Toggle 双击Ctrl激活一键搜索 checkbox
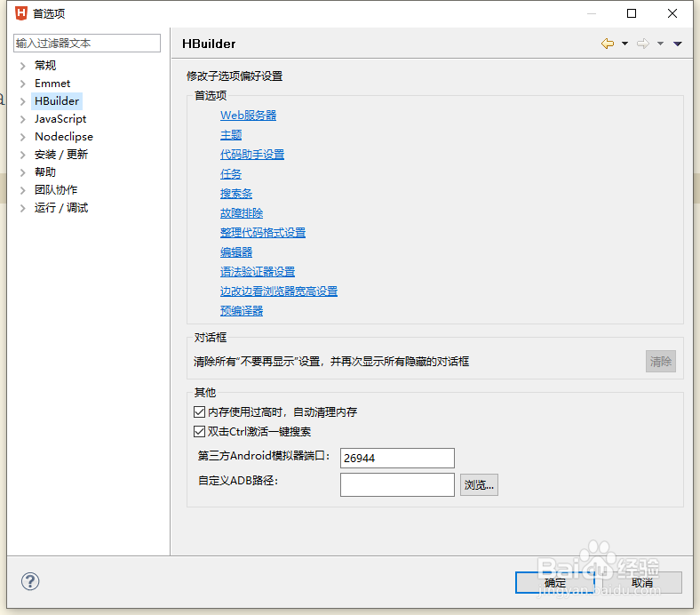 (x=199, y=431)
